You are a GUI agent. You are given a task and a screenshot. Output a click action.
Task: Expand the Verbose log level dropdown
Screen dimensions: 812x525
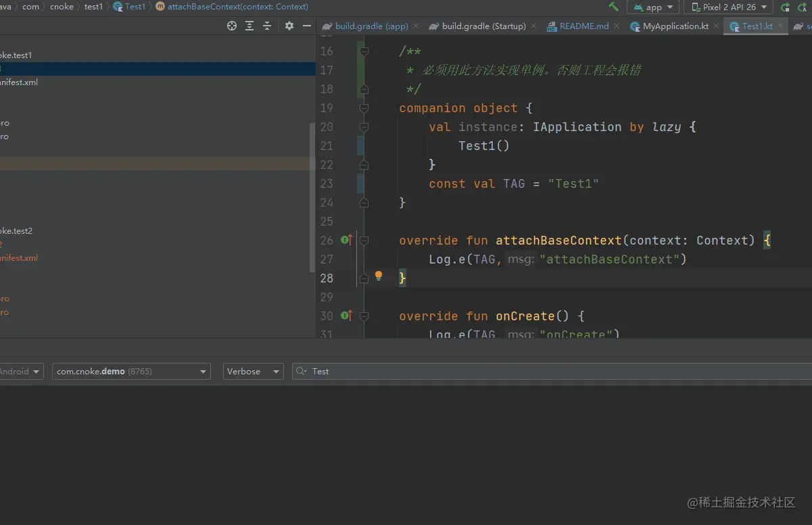click(254, 372)
